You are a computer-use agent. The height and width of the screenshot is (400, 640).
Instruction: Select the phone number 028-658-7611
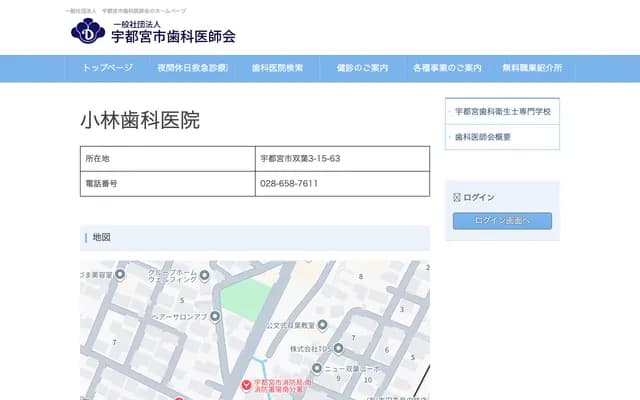[289, 184]
